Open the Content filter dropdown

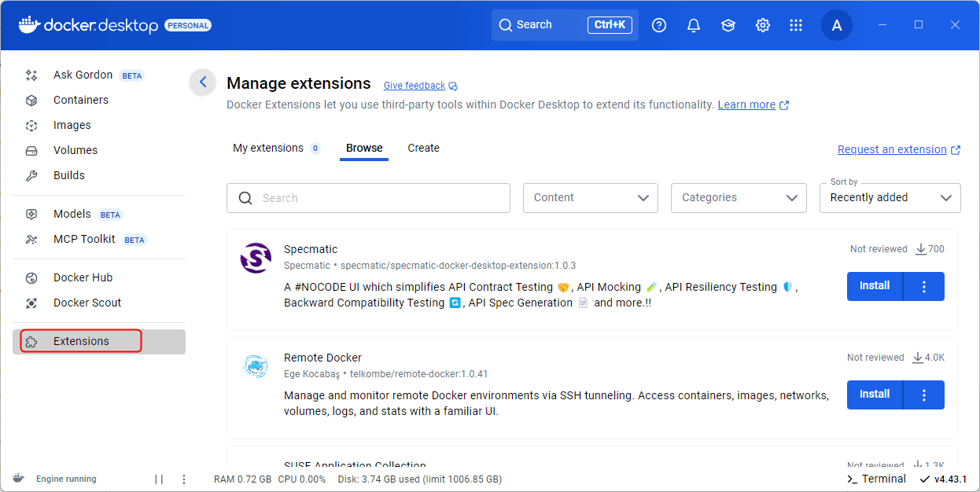tap(590, 197)
